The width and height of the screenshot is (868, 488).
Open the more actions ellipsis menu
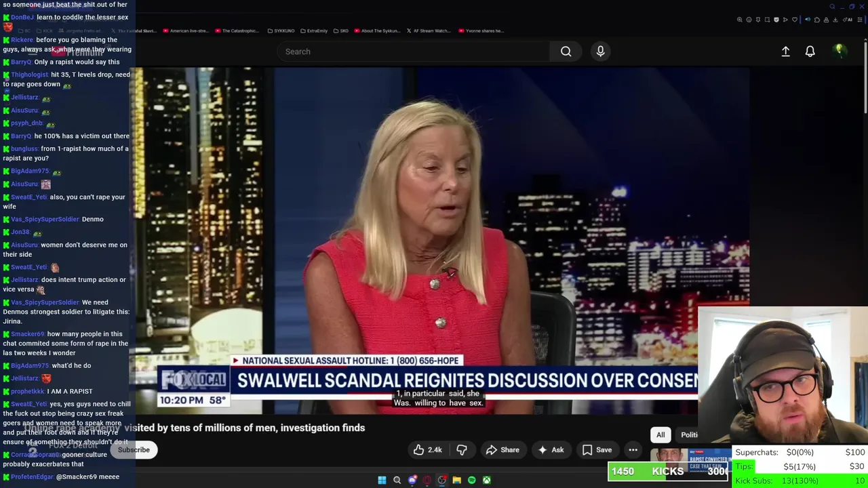tap(633, 450)
